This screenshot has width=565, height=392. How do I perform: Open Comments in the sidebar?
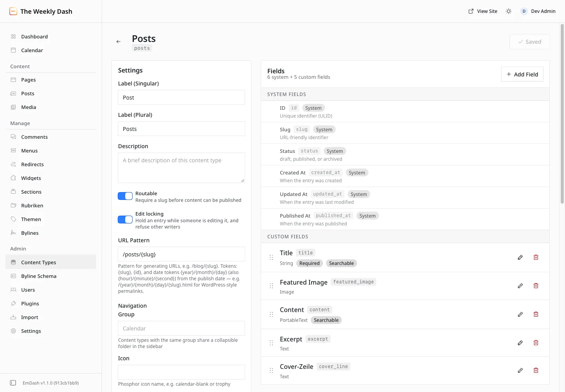tap(51, 137)
